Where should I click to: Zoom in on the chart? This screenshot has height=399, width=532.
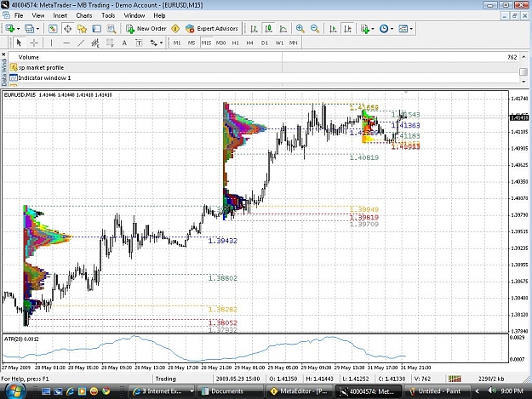(300, 29)
